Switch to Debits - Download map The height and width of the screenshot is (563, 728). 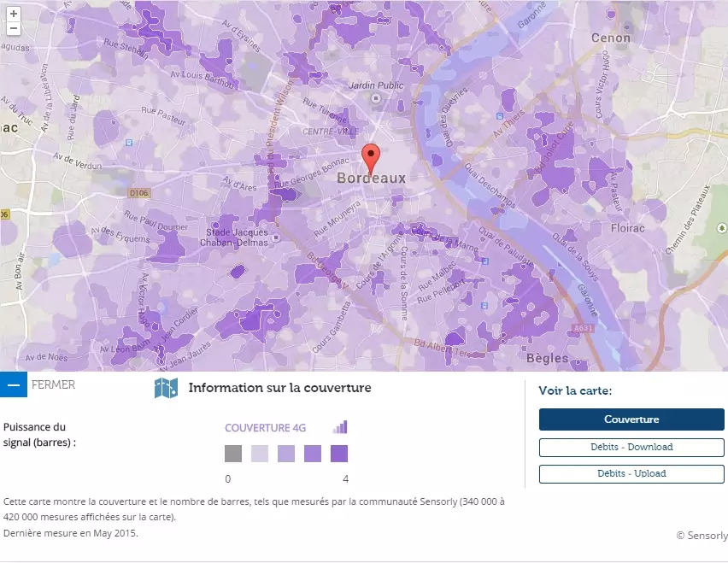click(x=631, y=448)
